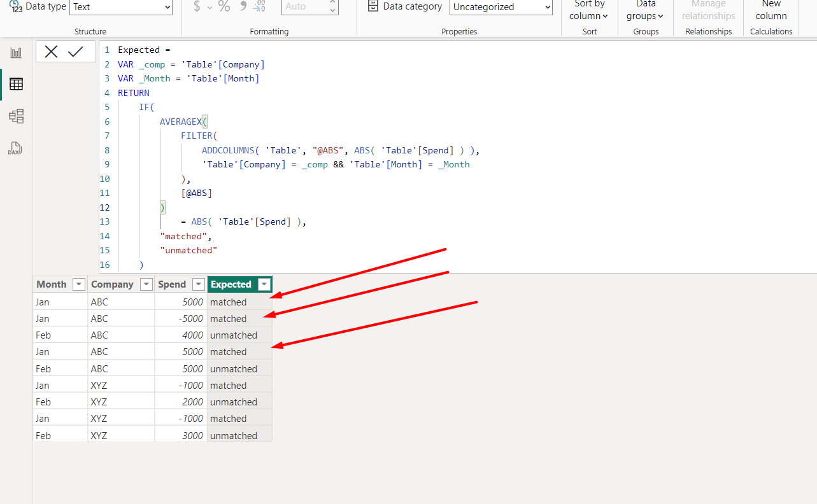
Task: Open the Month column filter arrow
Action: pos(79,284)
